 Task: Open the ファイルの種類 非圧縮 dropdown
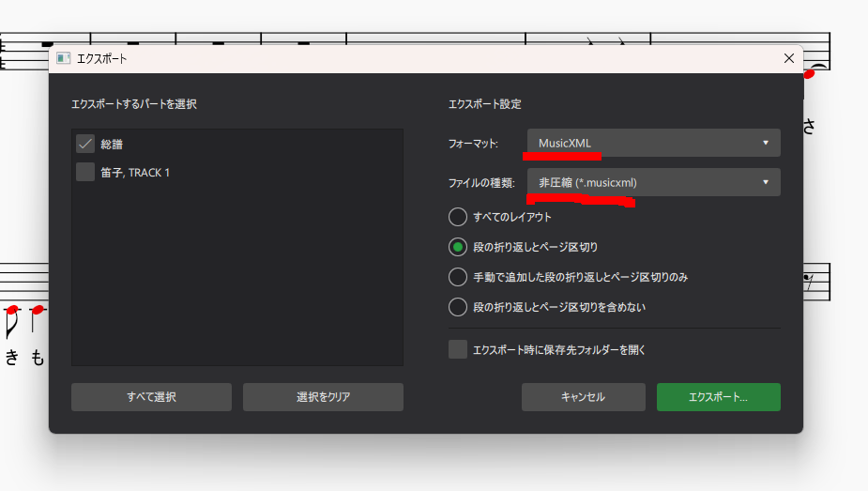coord(654,182)
